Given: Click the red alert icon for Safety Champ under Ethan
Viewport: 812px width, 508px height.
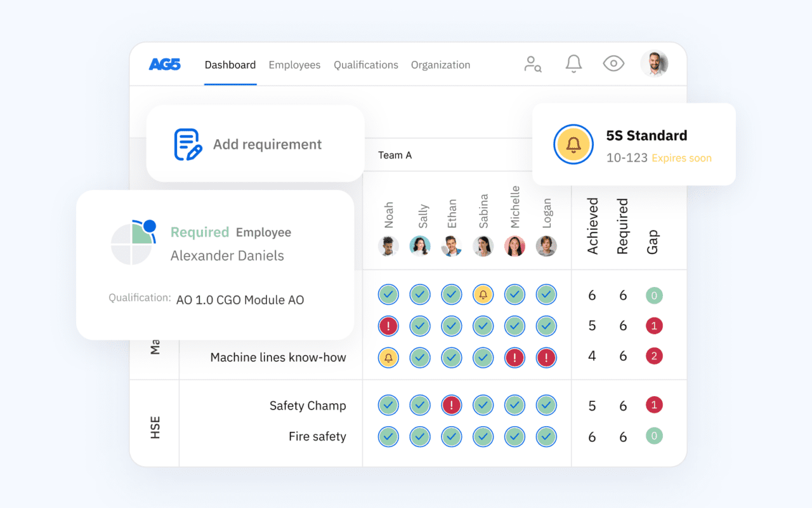Looking at the screenshot, I should [x=451, y=404].
